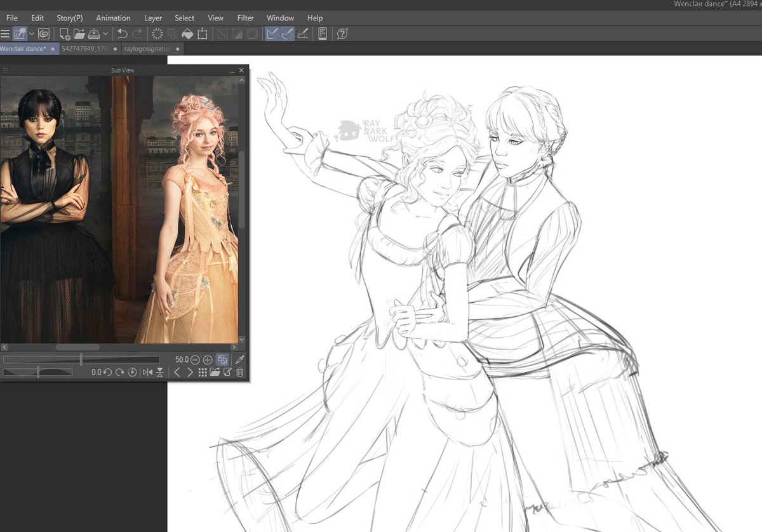Image resolution: width=762 pixels, height=532 pixels.
Task: Click the Scale/Rotate transform icon
Action: 203,34
